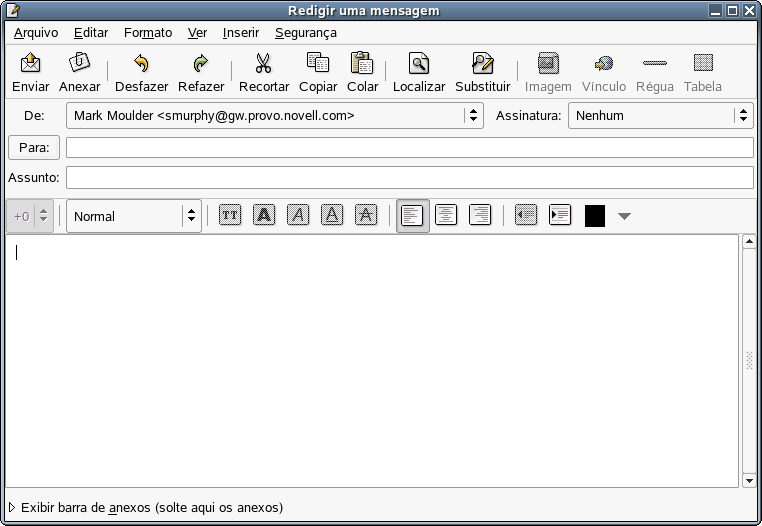Focus the Assunto subject field
The image size is (762, 526).
point(410,177)
